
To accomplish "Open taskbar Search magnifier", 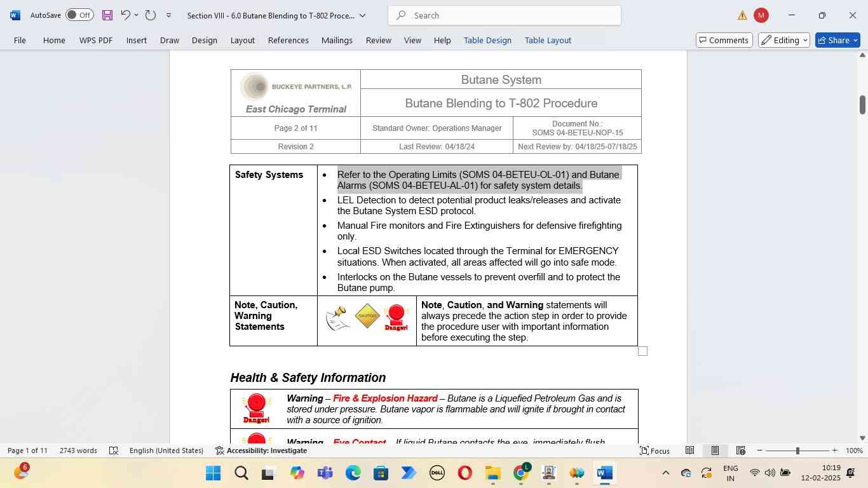I will tap(241, 473).
